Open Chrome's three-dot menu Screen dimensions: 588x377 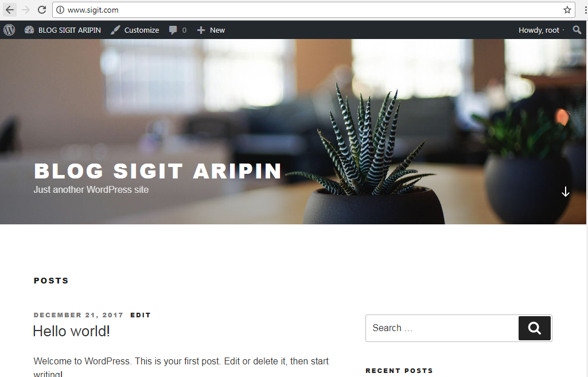(586, 10)
